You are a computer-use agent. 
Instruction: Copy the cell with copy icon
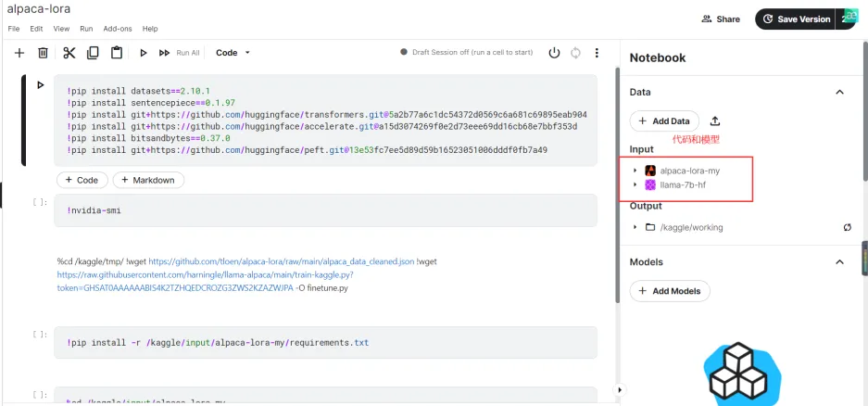pyautogui.click(x=93, y=53)
